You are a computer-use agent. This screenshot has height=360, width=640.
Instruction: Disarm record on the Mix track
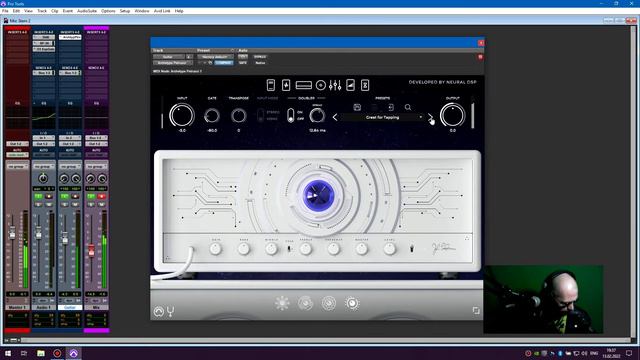[x=102, y=197]
